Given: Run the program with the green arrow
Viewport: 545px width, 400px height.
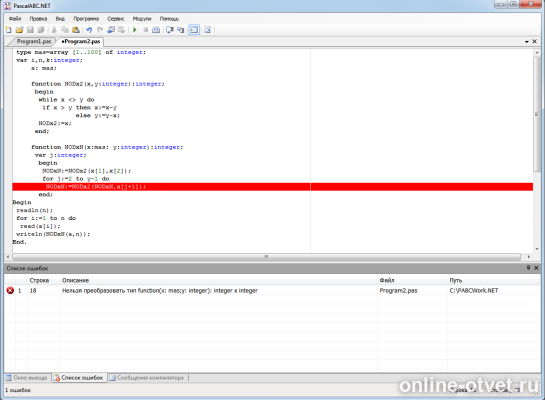Looking at the screenshot, I should 135,30.
